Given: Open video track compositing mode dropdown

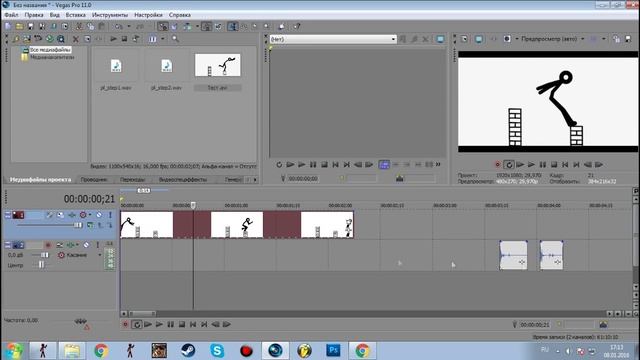Looking at the screenshot, I should [x=90, y=225].
